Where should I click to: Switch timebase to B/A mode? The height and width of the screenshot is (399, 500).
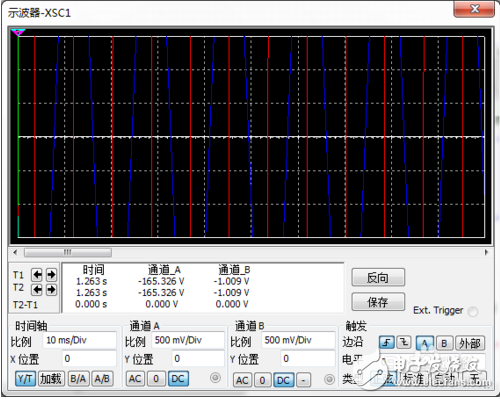click(x=78, y=379)
